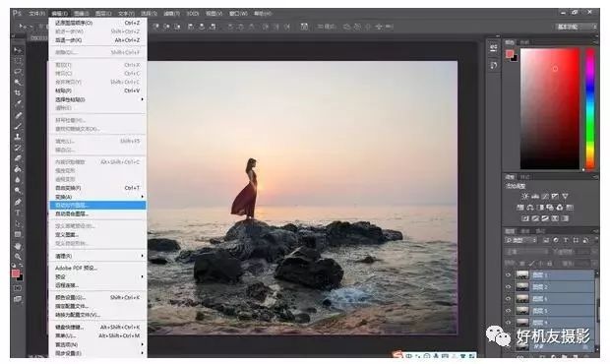Image resolution: width=610 pixels, height=364 pixels.
Task: Toggle visibility of fourth layer row
Action: tap(508, 311)
